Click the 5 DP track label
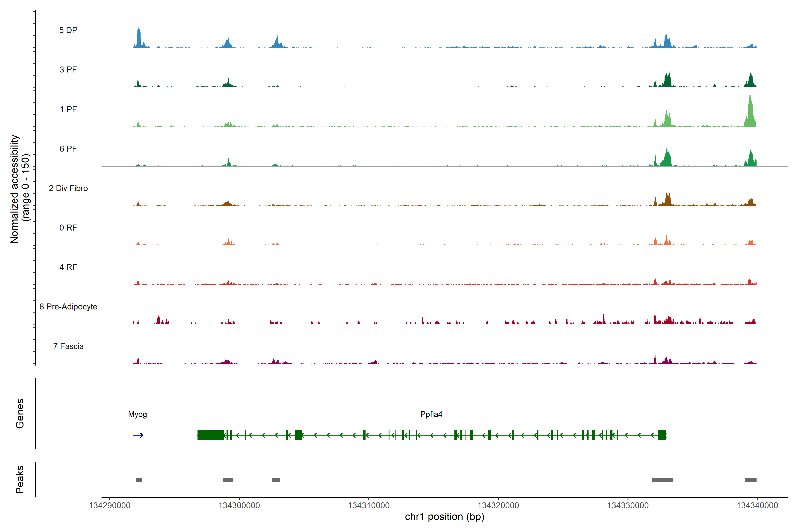798x532 pixels. [x=68, y=30]
